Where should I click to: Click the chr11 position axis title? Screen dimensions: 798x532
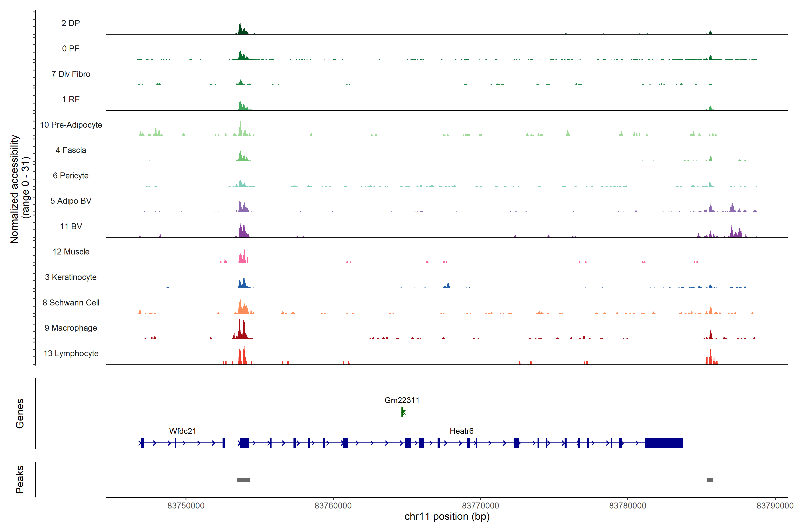[x=447, y=516]
